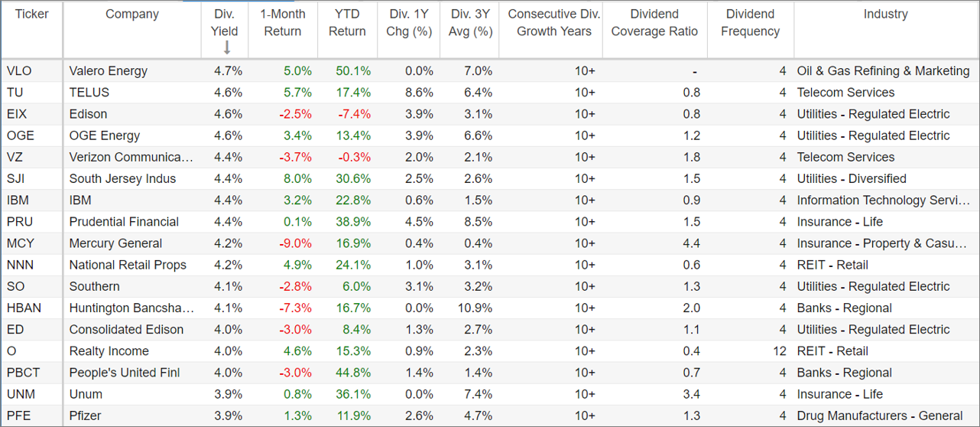Image resolution: width=980 pixels, height=427 pixels.
Task: Click the MCY ticker symbol
Action: tap(21, 243)
